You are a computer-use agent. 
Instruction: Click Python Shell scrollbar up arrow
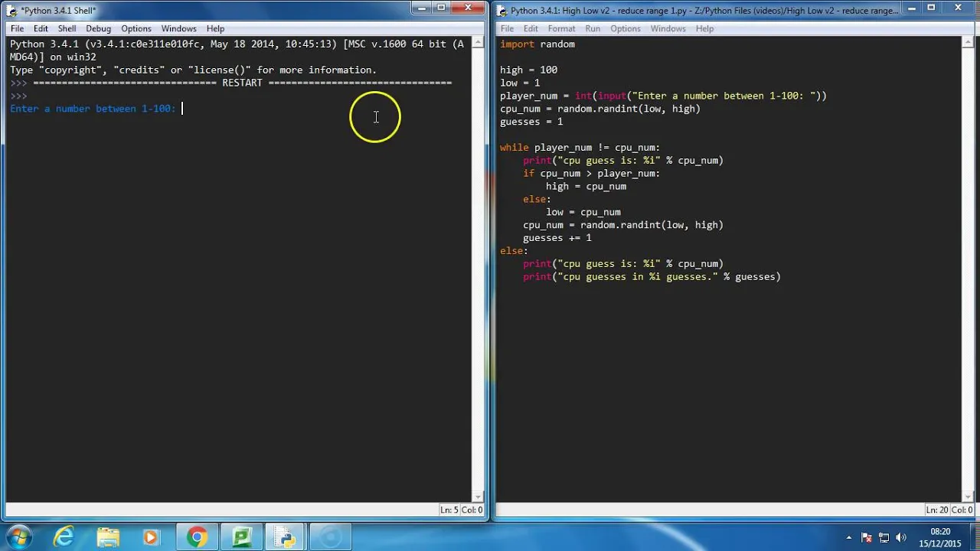click(478, 43)
